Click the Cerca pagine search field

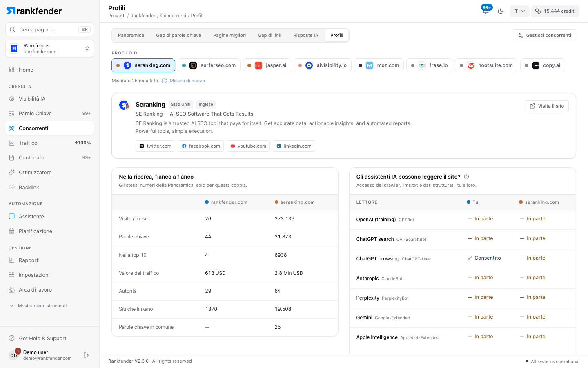point(49,29)
